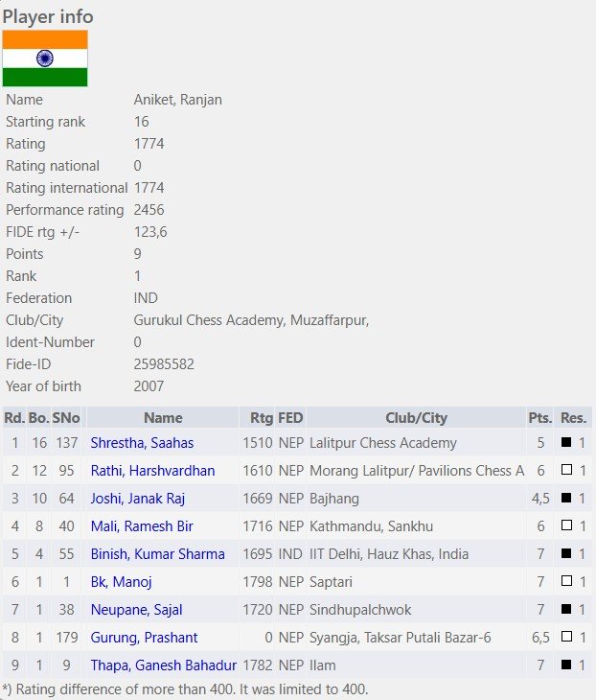Click the India flag image
Viewport: 596px width, 700px height.
point(45,58)
